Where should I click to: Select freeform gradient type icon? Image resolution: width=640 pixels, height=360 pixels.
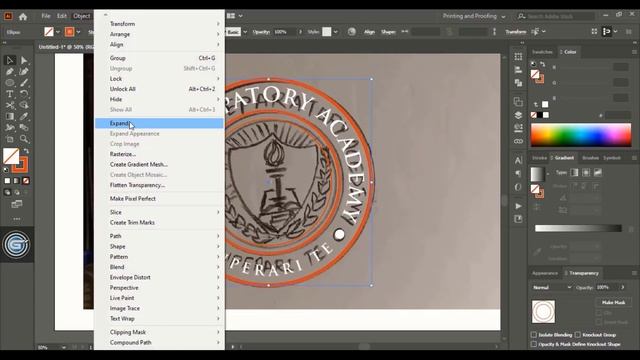(x=598, y=173)
